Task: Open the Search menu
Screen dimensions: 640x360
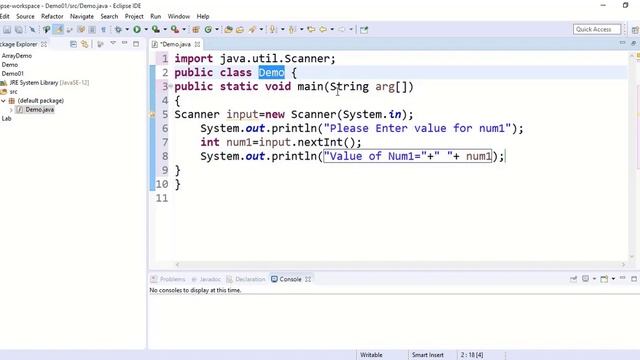Action: (109, 16)
